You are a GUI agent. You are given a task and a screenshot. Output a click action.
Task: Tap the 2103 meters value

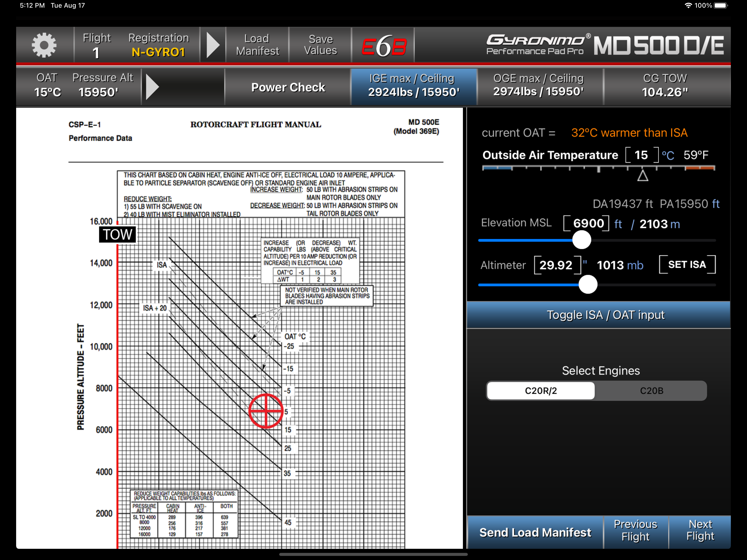click(653, 224)
